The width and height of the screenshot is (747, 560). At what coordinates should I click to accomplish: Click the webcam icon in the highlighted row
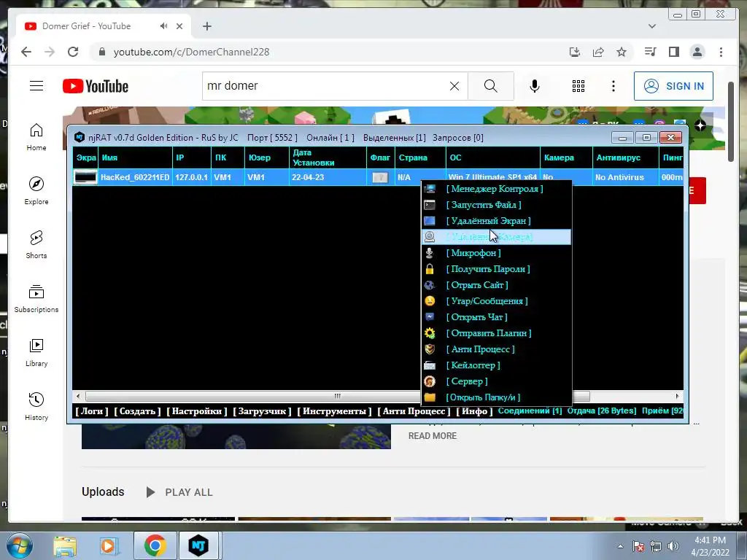(430, 237)
